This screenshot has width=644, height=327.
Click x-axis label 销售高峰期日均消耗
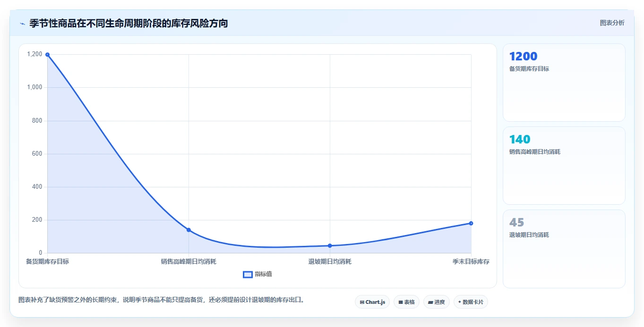click(x=189, y=261)
